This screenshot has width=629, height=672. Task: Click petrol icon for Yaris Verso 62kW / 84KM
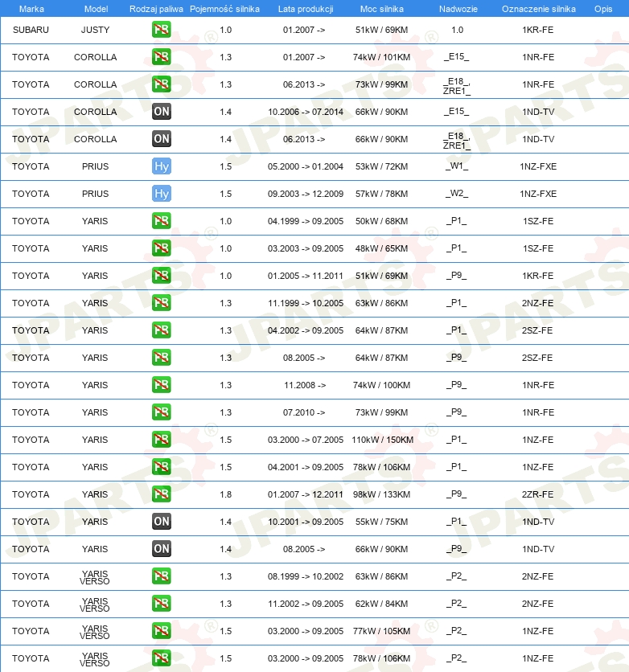pos(161,604)
